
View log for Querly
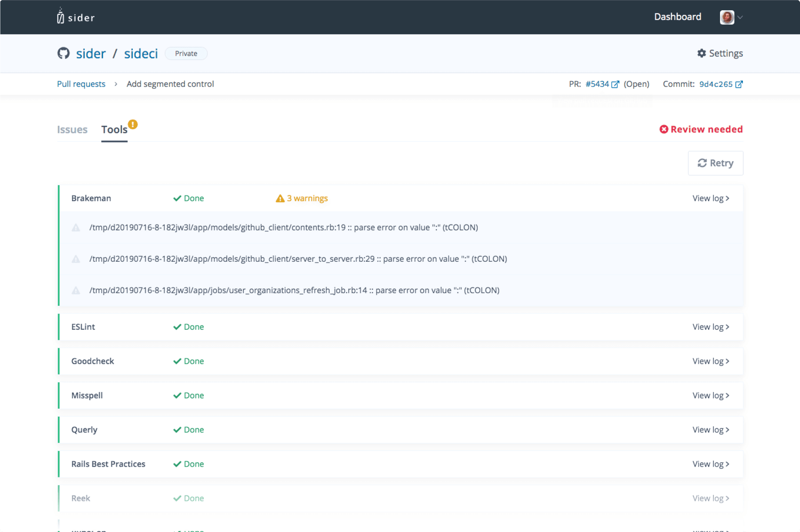point(711,429)
